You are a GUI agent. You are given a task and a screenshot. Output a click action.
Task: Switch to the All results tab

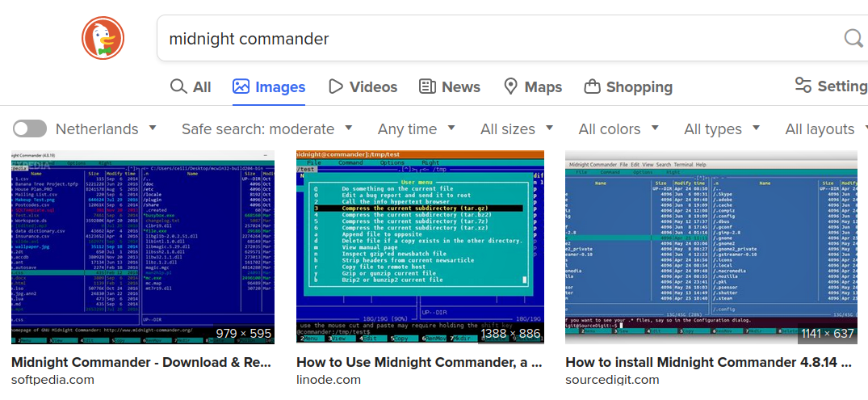191,87
